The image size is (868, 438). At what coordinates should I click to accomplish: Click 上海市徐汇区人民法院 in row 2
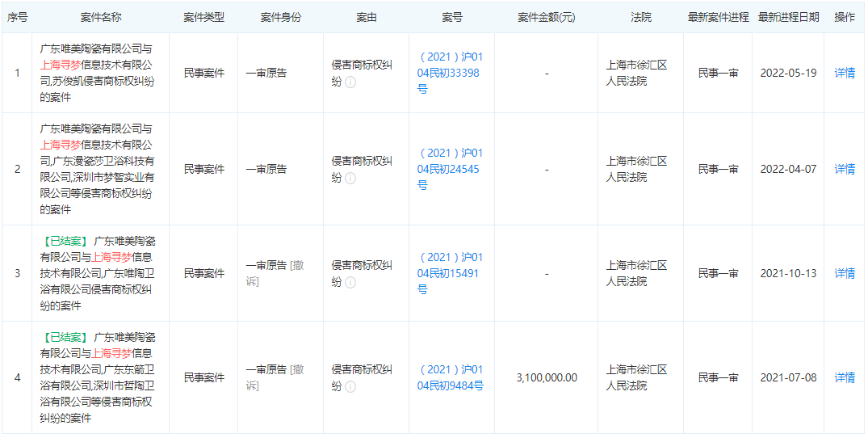pyautogui.click(x=636, y=169)
